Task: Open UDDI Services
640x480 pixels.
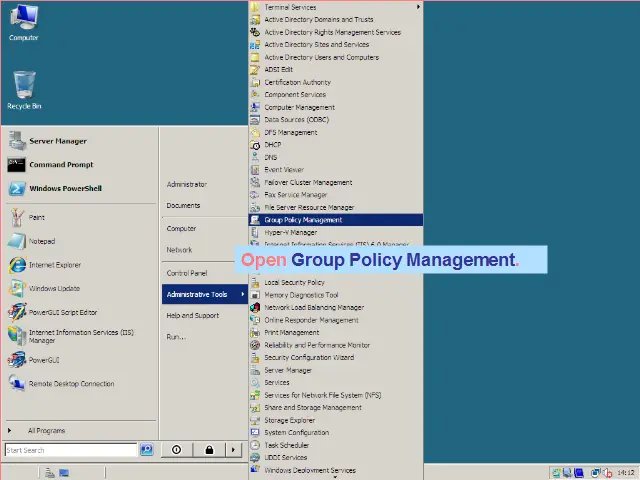Action: click(x=336, y=458)
